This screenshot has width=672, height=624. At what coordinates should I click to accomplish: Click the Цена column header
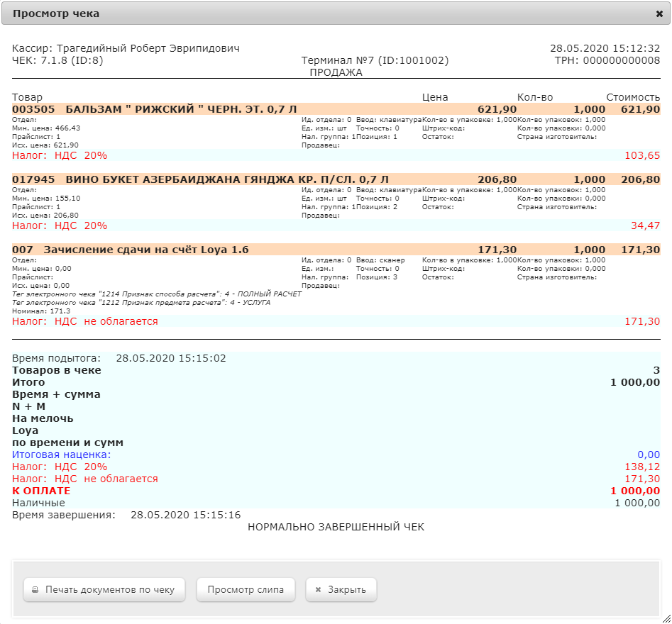pyautogui.click(x=435, y=97)
